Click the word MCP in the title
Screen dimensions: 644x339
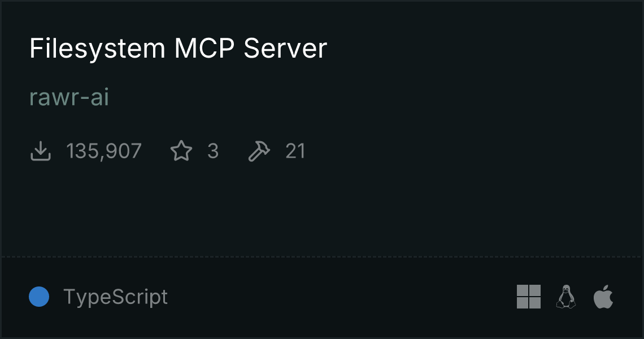(x=204, y=48)
